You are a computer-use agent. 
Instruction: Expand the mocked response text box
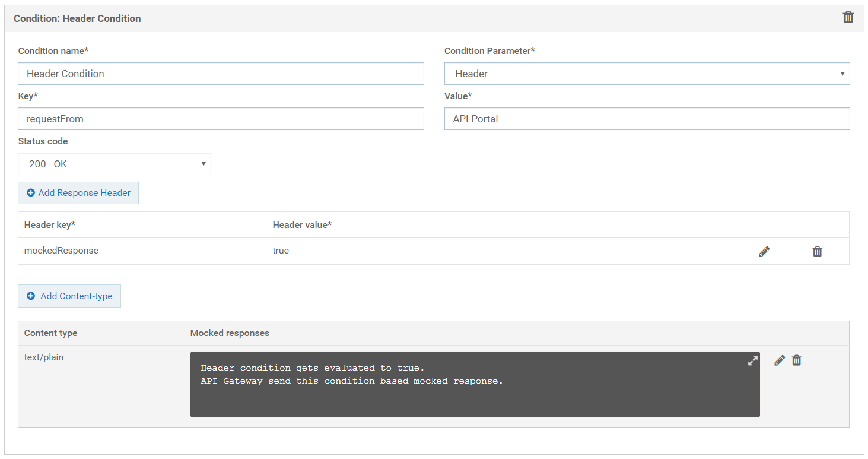(x=752, y=360)
